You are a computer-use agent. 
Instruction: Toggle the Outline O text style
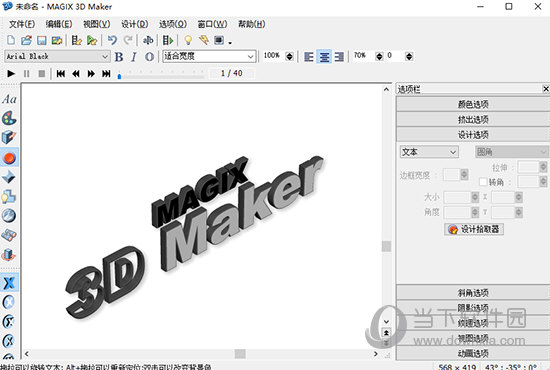tap(149, 57)
